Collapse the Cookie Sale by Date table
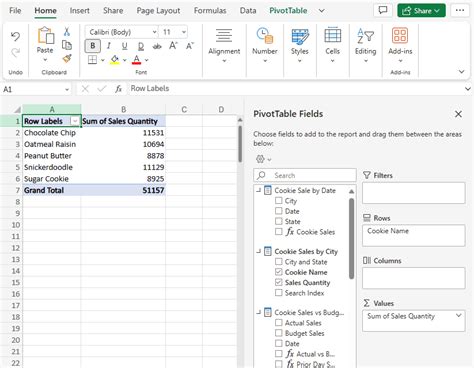The height and width of the screenshot is (368, 474). [258, 190]
